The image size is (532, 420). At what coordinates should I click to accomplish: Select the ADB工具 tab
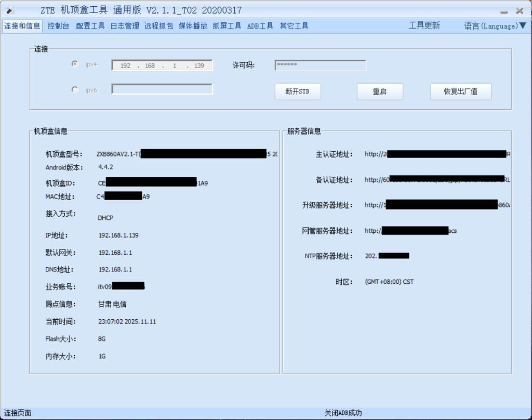pyautogui.click(x=260, y=25)
